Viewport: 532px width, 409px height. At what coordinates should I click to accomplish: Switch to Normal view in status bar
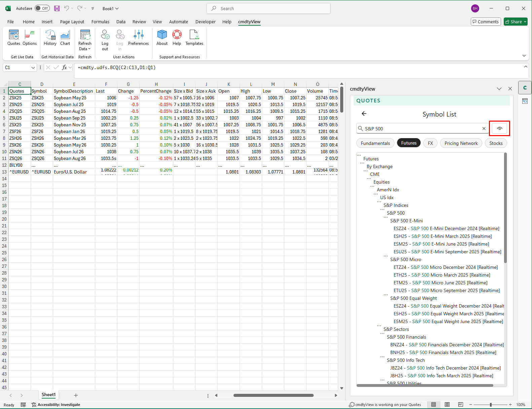433,405
